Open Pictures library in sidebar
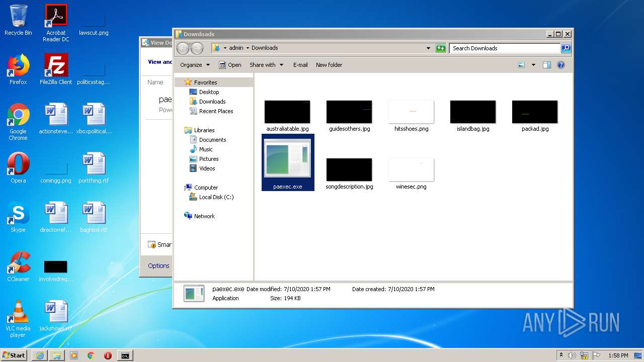This screenshot has height=362, width=644. [204, 159]
